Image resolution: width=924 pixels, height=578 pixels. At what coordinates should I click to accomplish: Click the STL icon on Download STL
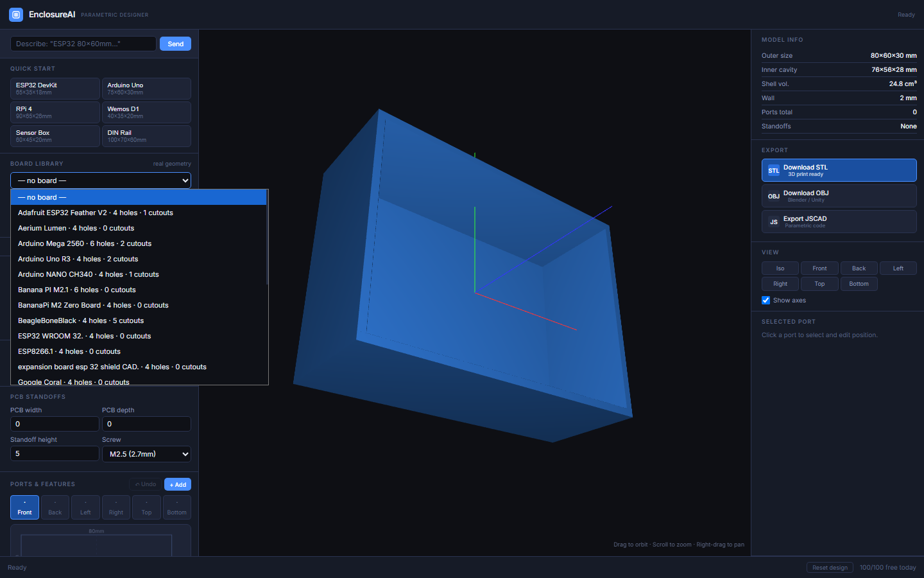coord(774,171)
